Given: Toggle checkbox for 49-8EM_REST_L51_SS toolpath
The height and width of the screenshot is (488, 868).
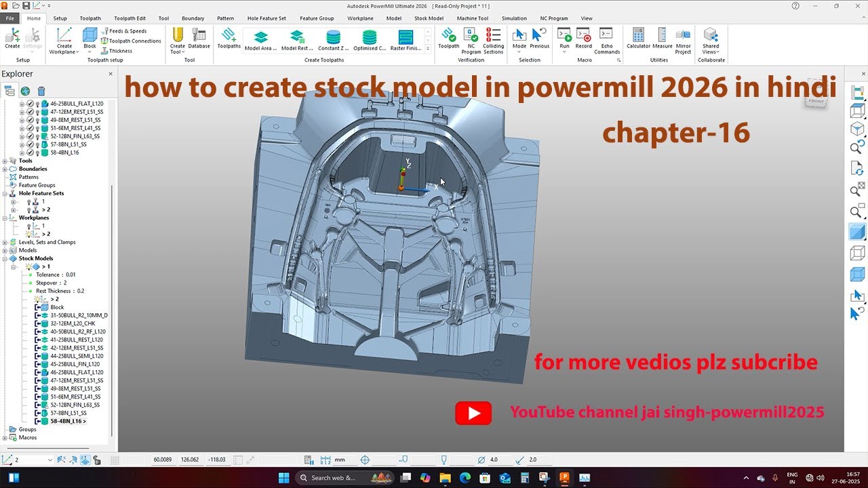Looking at the screenshot, I should point(30,120).
